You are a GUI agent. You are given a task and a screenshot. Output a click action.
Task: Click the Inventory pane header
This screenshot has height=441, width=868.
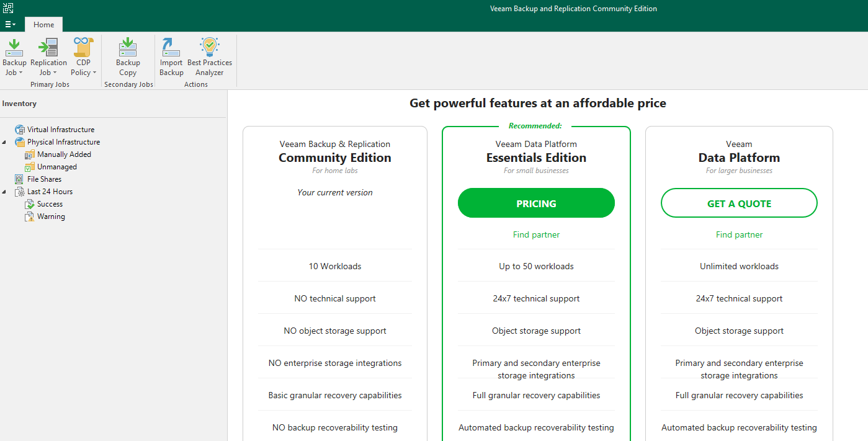(19, 104)
